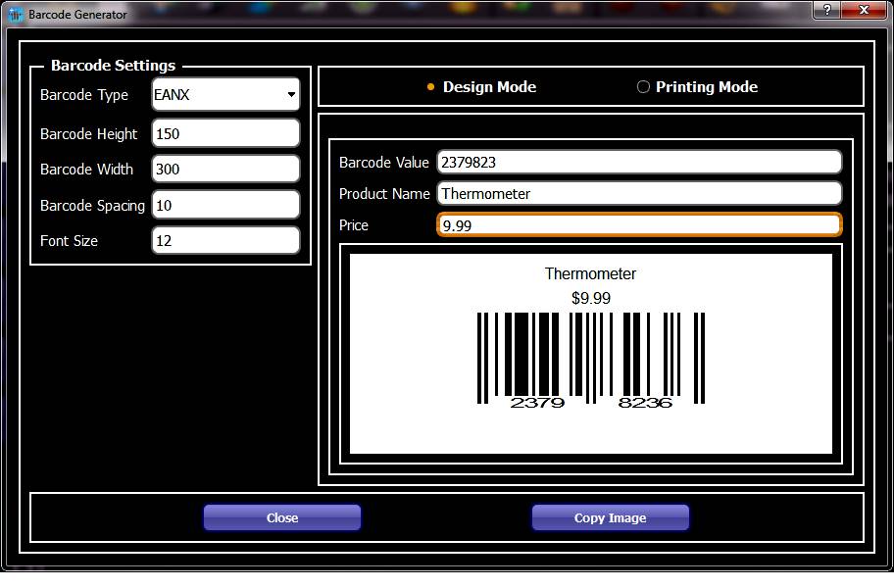
Task: Click the Barcode Spacing field showing 10
Action: (x=224, y=204)
